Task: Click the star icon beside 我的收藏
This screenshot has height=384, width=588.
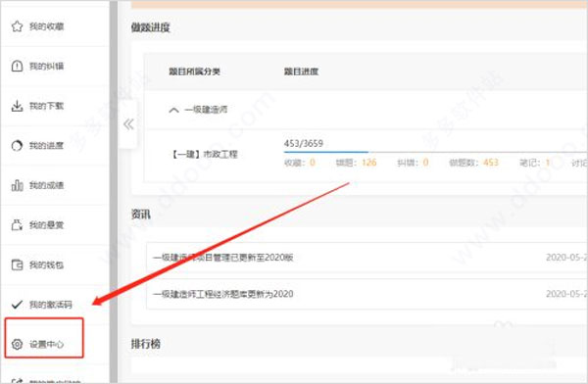Action: (17, 26)
